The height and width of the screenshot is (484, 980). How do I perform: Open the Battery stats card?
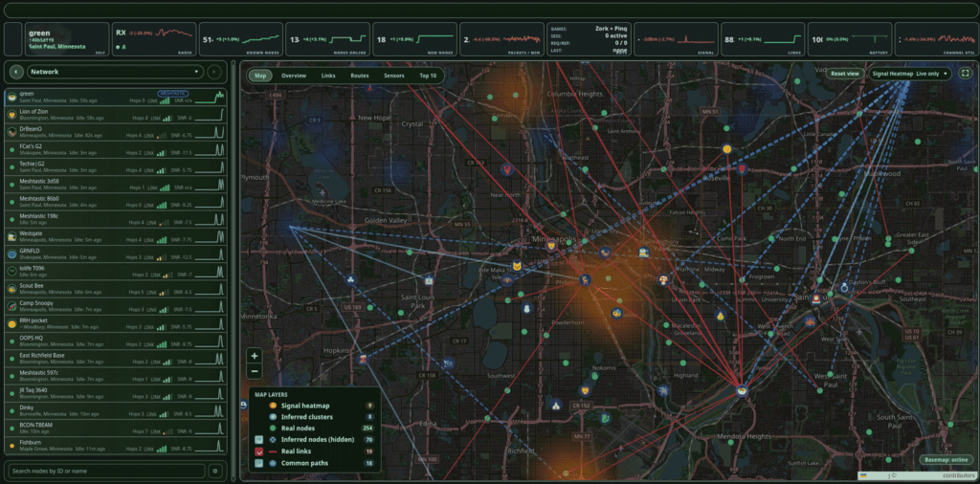point(850,39)
